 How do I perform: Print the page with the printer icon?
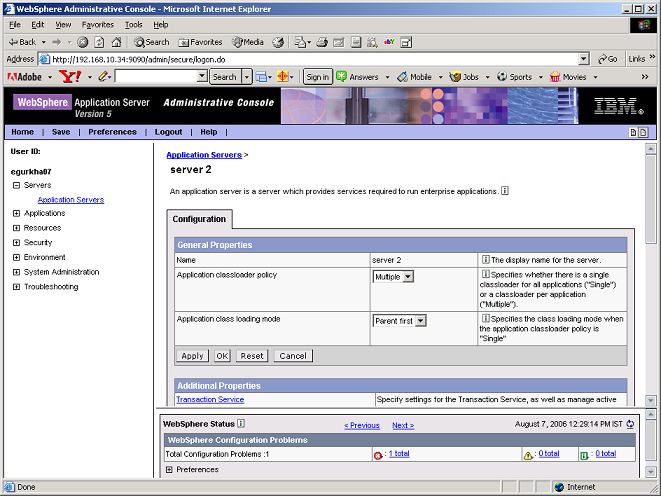pyautogui.click(x=322, y=42)
